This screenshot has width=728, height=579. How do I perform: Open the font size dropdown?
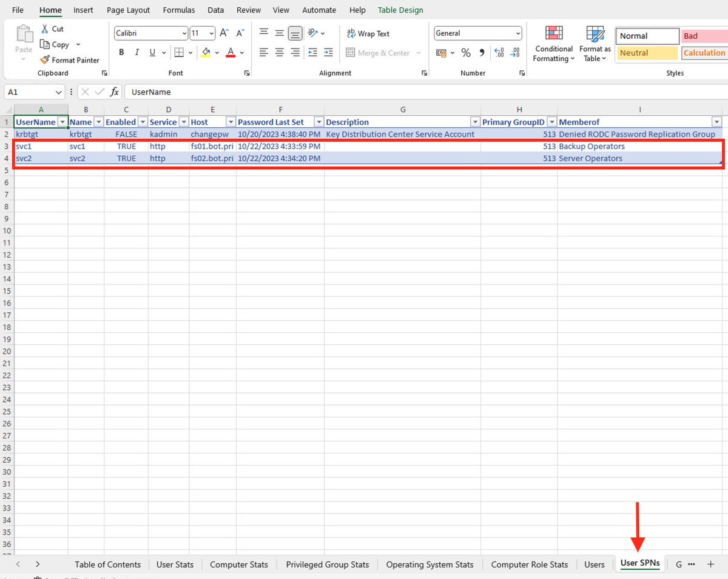pyautogui.click(x=211, y=33)
